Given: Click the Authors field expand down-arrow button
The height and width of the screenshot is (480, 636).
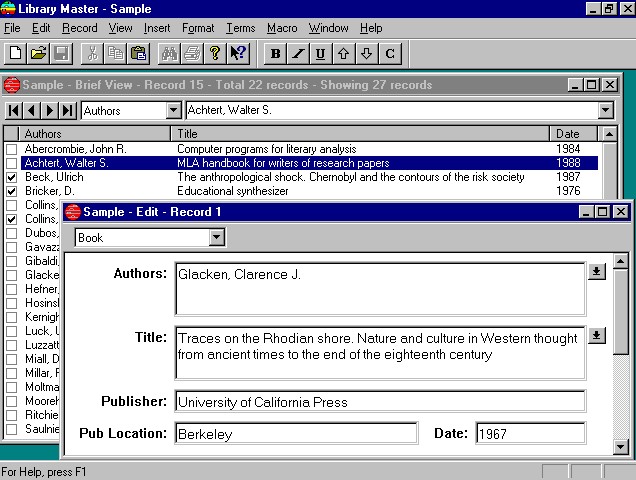Looking at the screenshot, I should [x=596, y=271].
